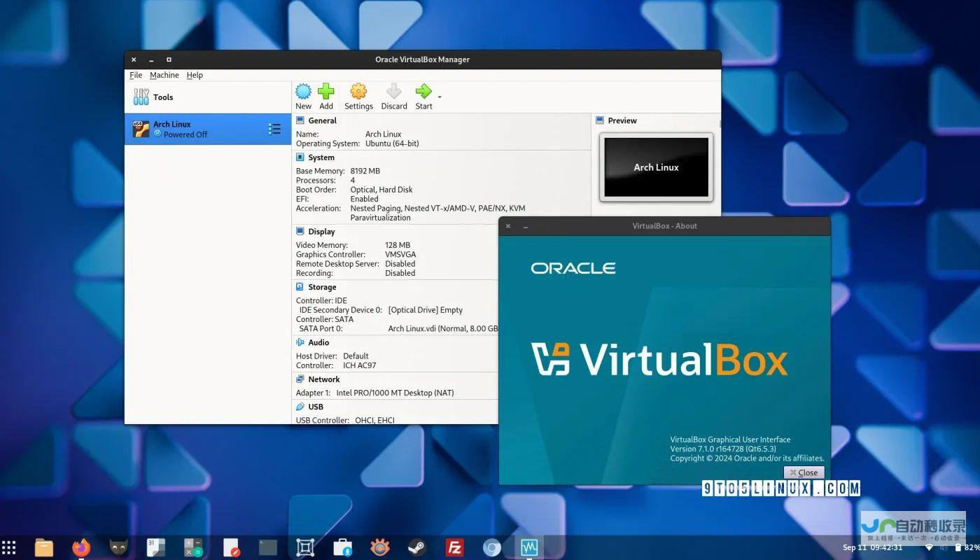This screenshot has height=560, width=980.
Task: Click the battery 82% indicator
Action: tap(967, 547)
